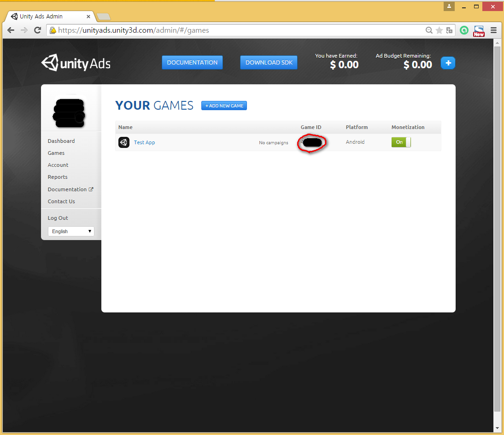Open Account in the sidebar
504x435 pixels.
[58, 165]
